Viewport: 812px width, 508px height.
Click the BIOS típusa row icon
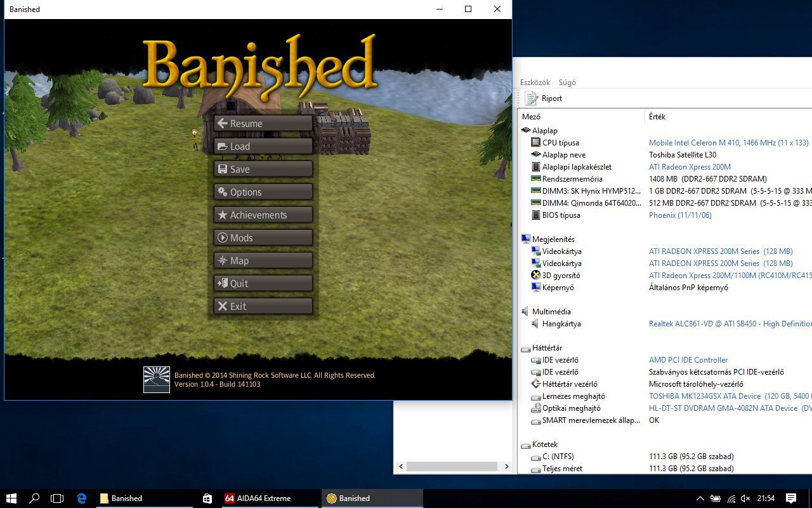click(536, 215)
